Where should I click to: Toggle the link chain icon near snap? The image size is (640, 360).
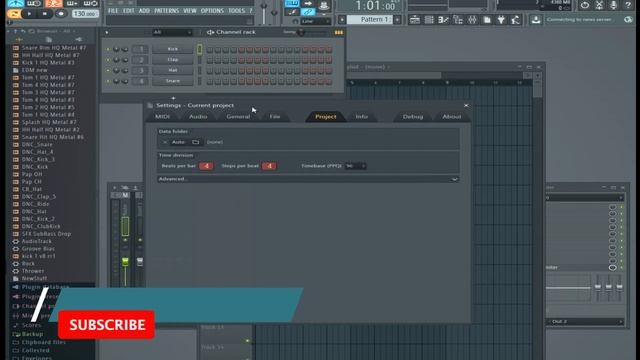click(308, 12)
